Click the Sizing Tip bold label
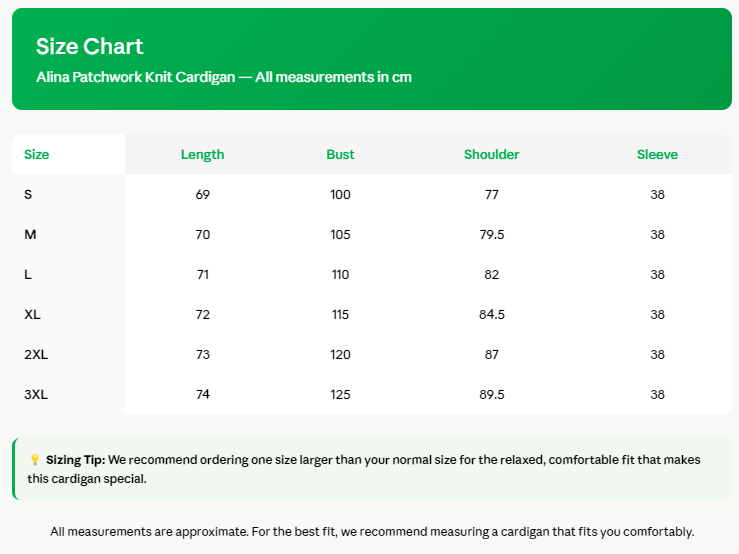 point(76,460)
